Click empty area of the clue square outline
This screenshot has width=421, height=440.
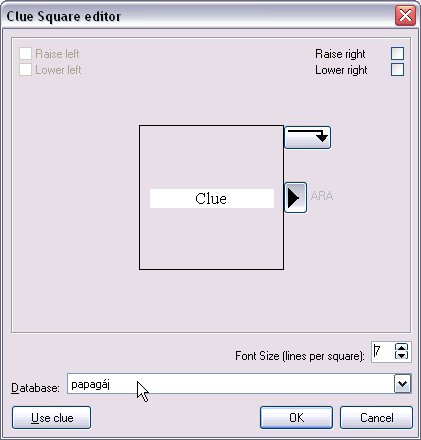pos(212,237)
